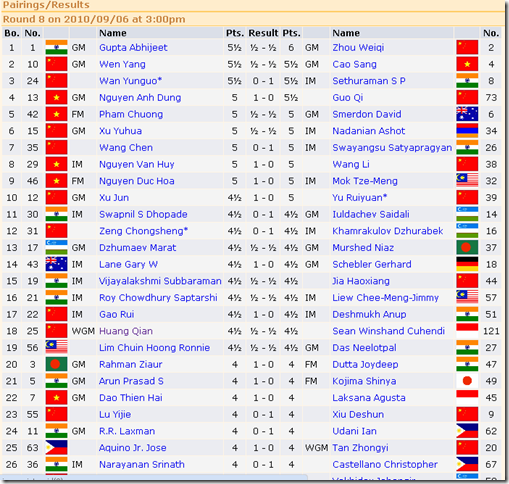
Task: Click Narayanan Srinath name link
Action: [142, 464]
